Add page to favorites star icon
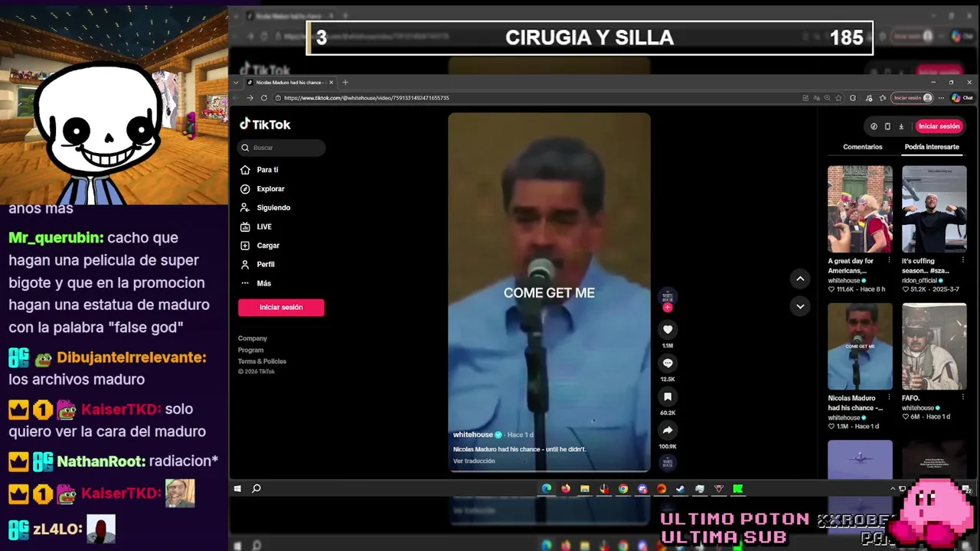Screen dimensions: 980x551 pyautogui.click(x=840, y=98)
